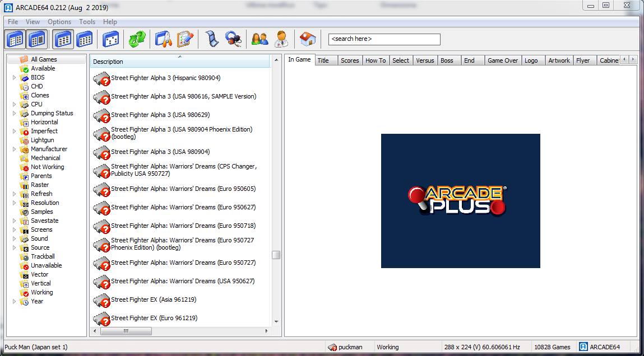
Task: Expand the CPU tree node
Action: tap(15, 104)
